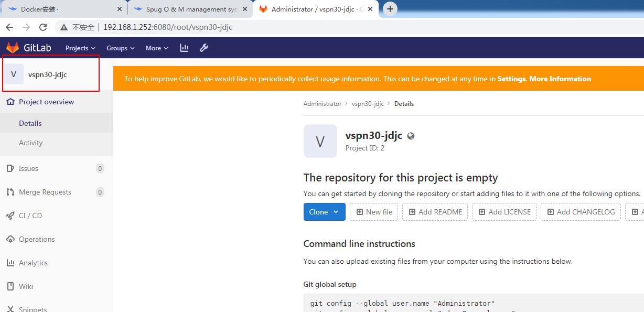Screen dimensions: 644x312
Task: Open the Admin Area wrench icon
Action: click(203, 48)
